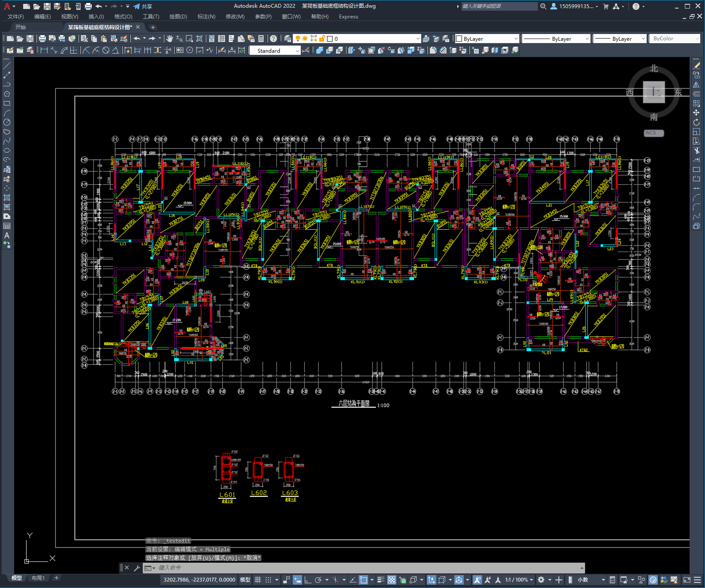
Task: Select Linear dimension tool
Action: coord(44,50)
